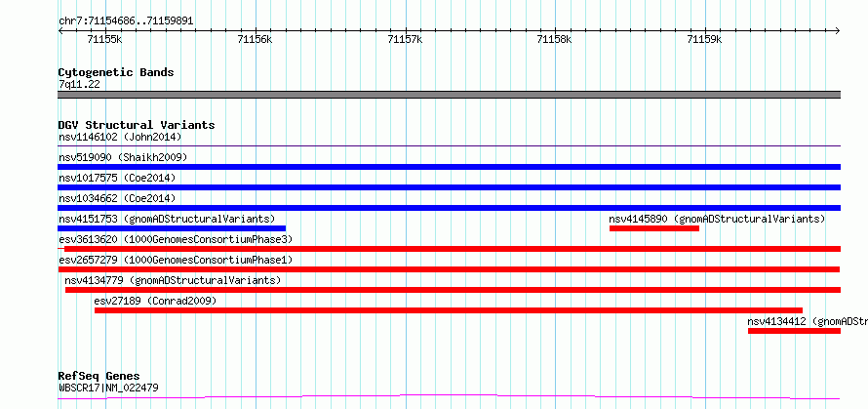The image size is (868, 409).
Task: Click the 71155k ruler tick label
Action: [x=104, y=39]
